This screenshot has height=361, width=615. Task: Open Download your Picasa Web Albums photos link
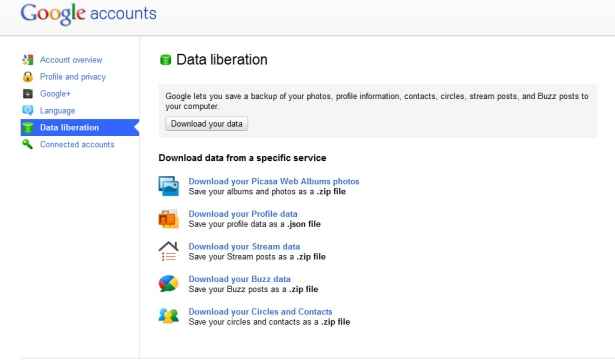(x=274, y=181)
